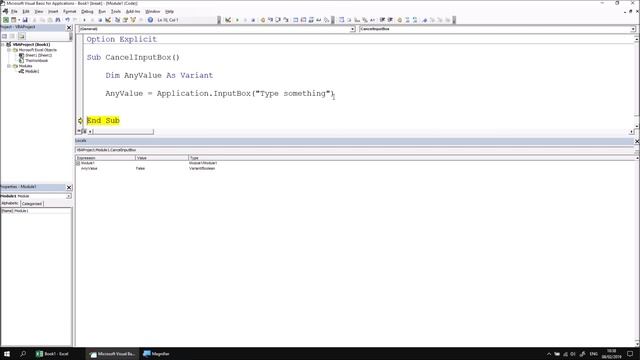640x360 pixels.
Task: Click the taskbar search icon
Action: click(23, 354)
